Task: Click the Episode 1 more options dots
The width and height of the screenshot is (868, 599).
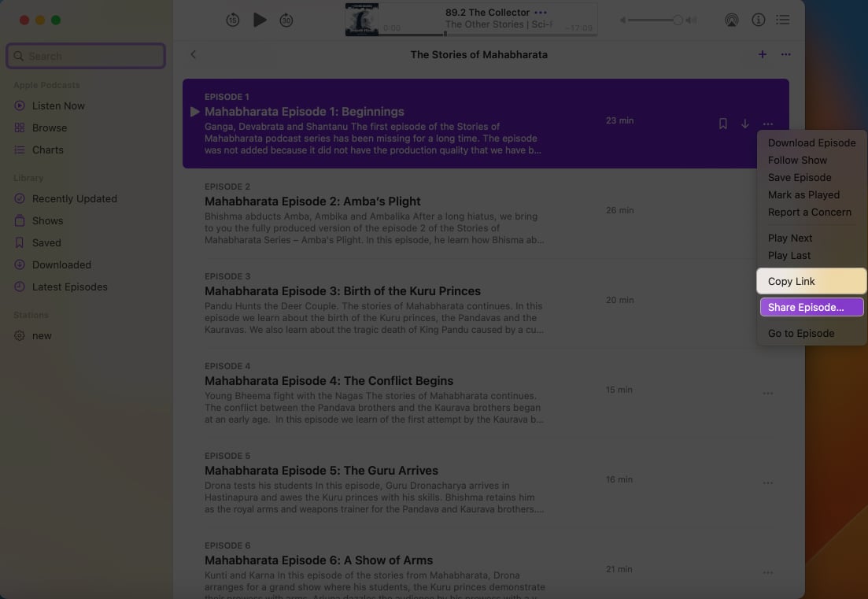Action: 768,124
